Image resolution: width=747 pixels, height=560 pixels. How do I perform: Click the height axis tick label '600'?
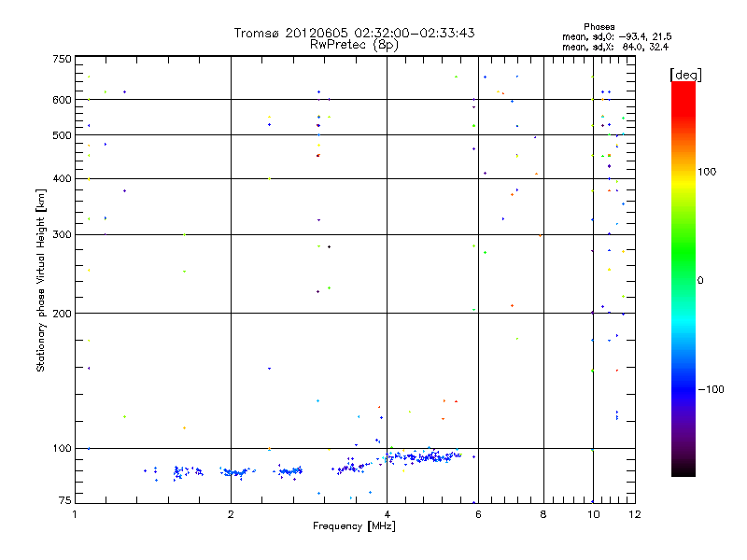click(x=62, y=100)
